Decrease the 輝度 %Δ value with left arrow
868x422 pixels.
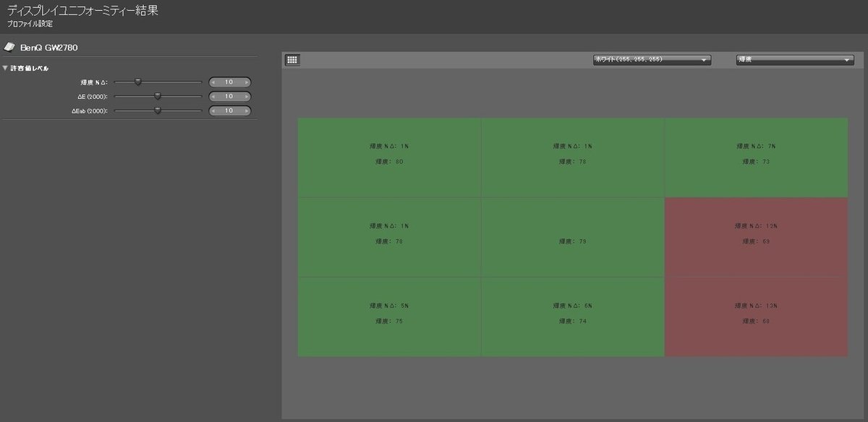point(213,82)
